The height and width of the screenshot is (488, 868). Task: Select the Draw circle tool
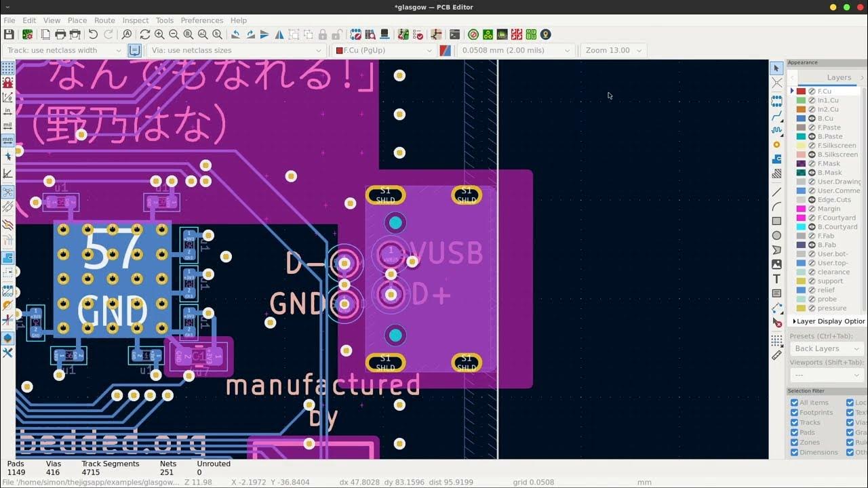point(776,235)
